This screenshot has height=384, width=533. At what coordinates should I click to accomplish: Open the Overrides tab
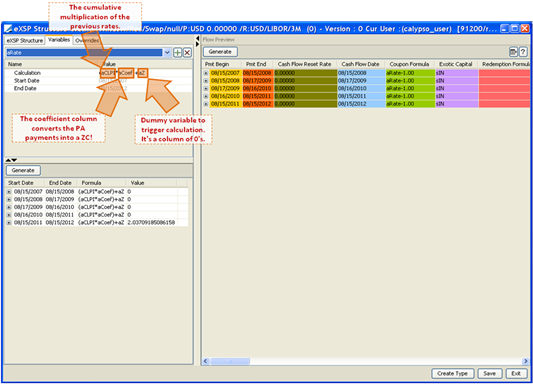87,40
